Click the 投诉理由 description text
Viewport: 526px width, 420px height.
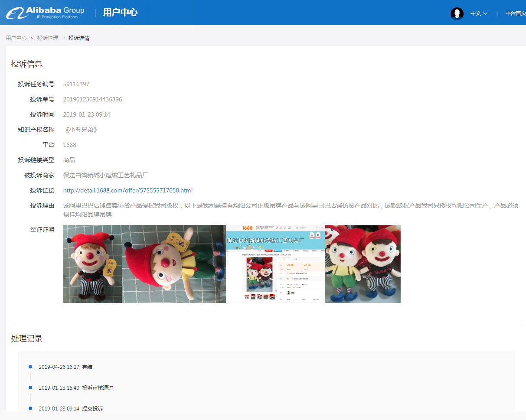[x=291, y=210]
